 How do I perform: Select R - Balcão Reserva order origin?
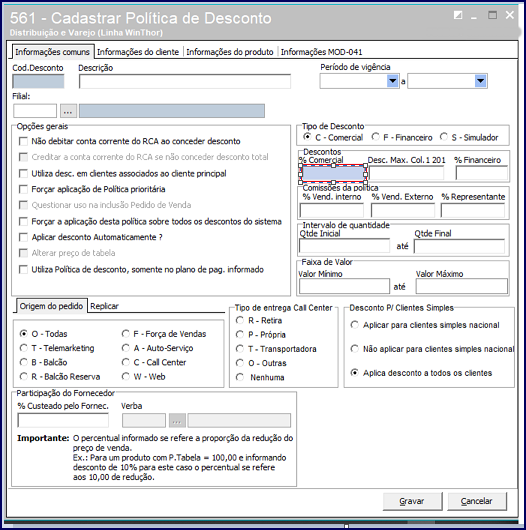coord(24,377)
